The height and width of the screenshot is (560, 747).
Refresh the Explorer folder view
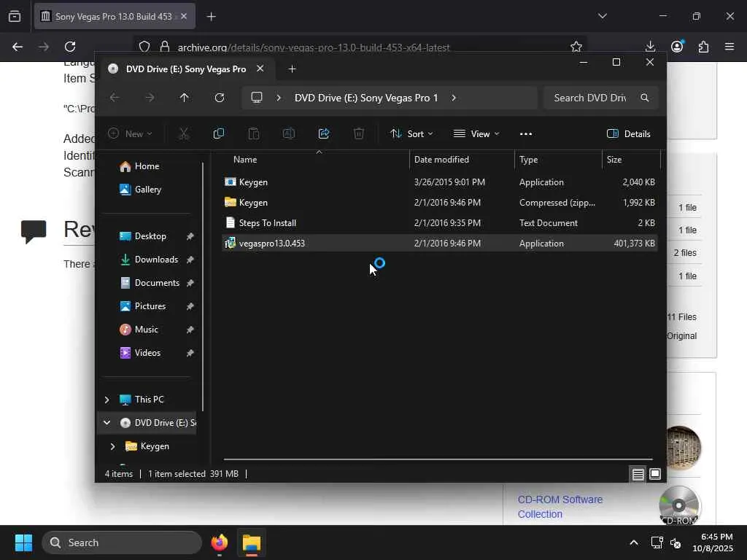click(220, 98)
